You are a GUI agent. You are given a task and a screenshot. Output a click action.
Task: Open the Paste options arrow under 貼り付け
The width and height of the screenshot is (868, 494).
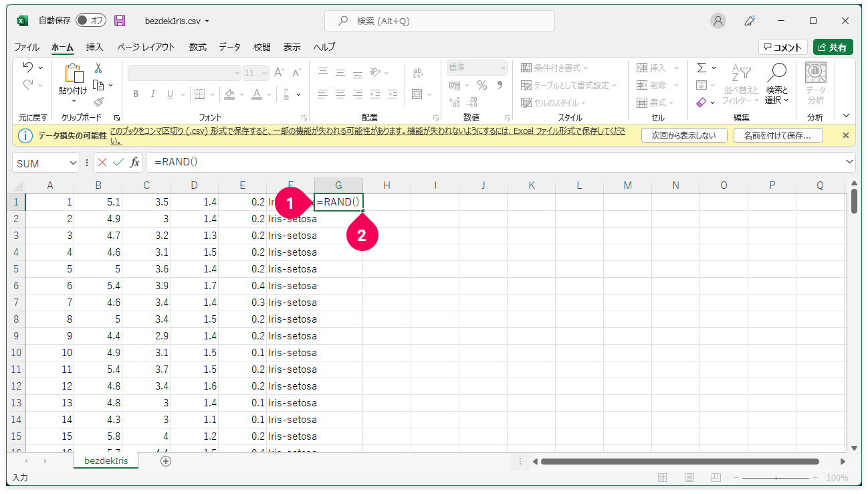click(x=73, y=100)
